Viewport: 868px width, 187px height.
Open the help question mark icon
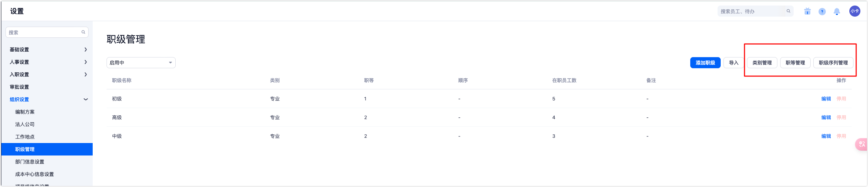click(x=822, y=12)
